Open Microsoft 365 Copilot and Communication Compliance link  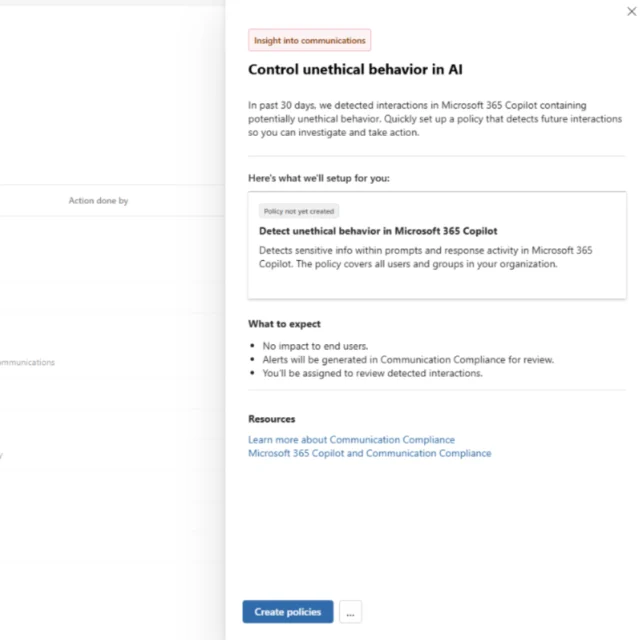tap(369, 453)
